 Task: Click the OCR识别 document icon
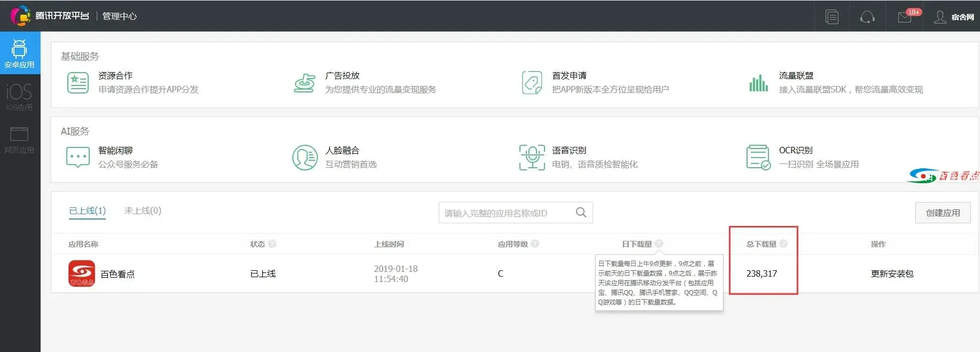point(758,158)
